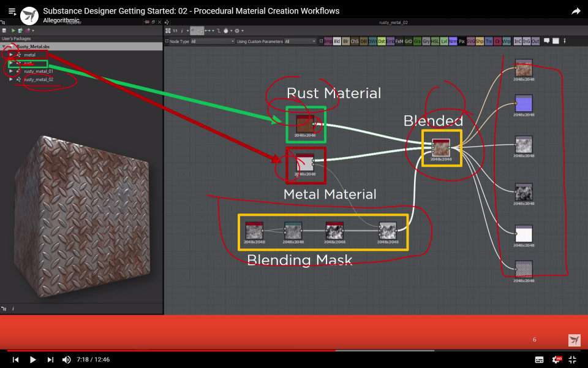Select the blended material node in graph
Image resolution: width=588 pixels, height=368 pixels.
pos(441,148)
